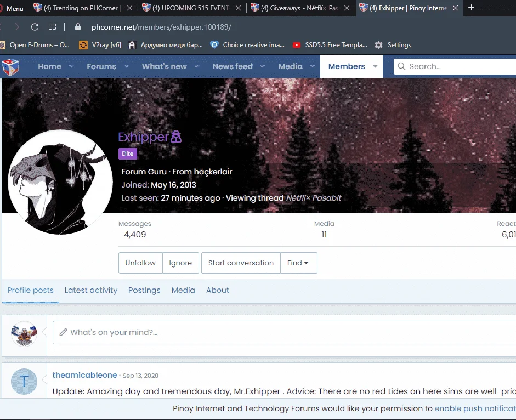Screen dimensions: 516x420
Task: Click the pencil icon in status box
Action: pos(63,332)
